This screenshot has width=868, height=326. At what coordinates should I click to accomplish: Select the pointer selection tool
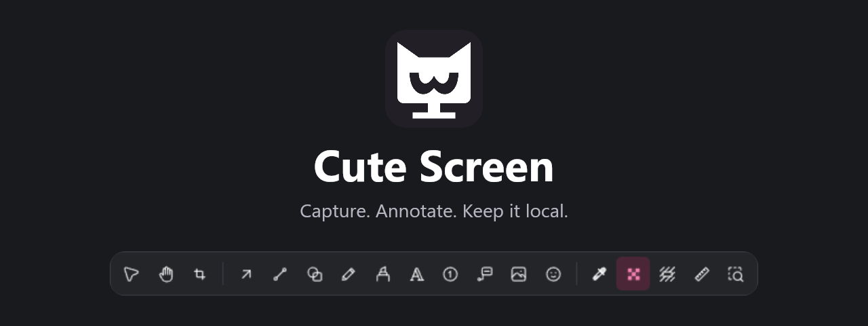tap(132, 274)
